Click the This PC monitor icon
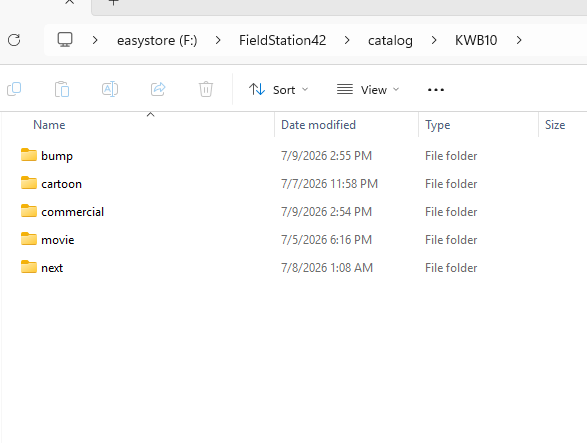This screenshot has width=587, height=443. click(65, 40)
